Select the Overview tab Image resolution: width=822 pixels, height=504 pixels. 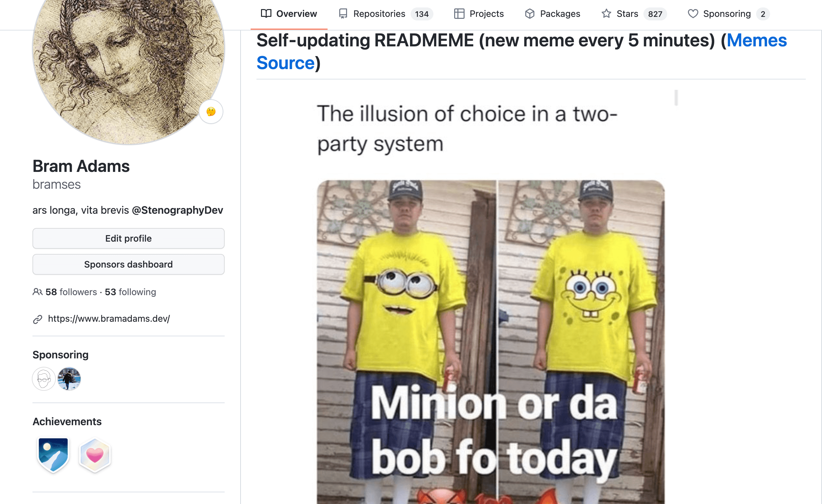click(x=289, y=14)
